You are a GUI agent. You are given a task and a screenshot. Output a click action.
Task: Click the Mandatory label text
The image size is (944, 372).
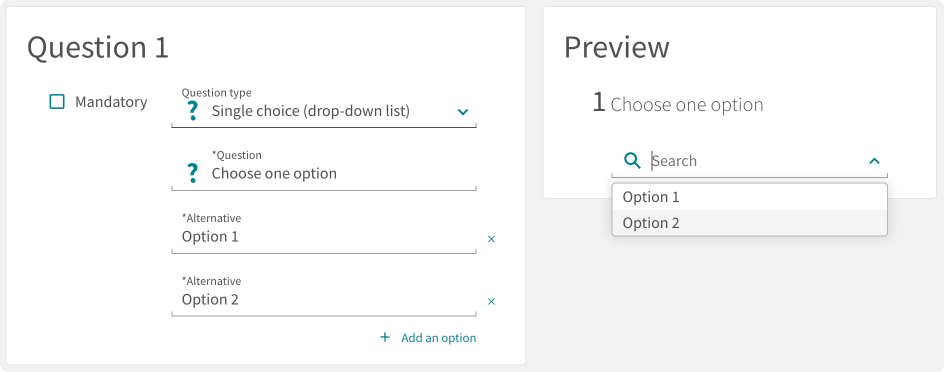point(111,102)
